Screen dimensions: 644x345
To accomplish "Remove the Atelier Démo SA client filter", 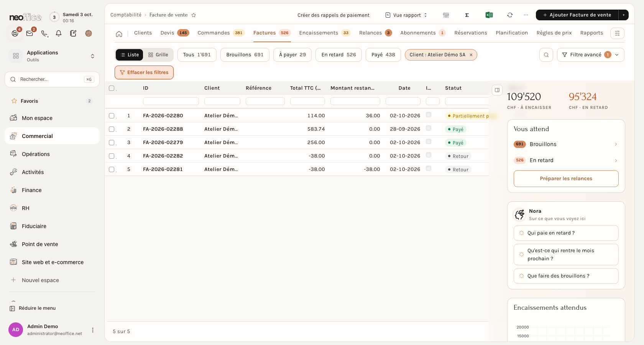I will (471, 55).
